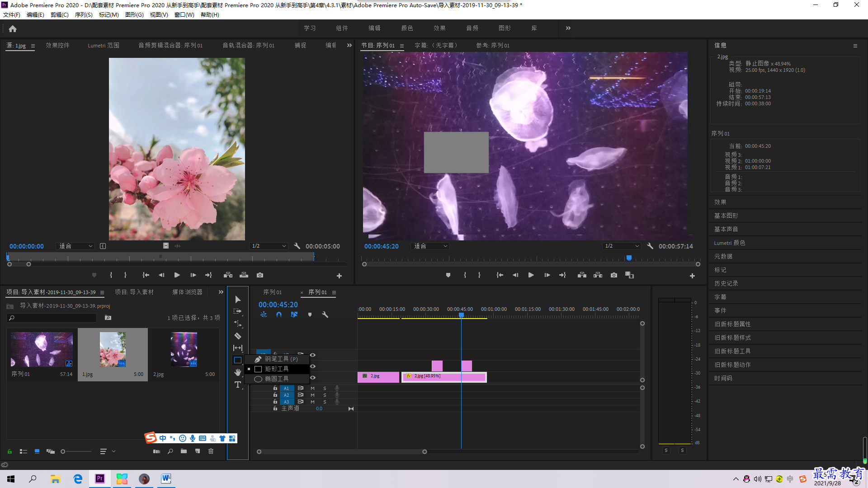Mark In point in source monitor

111,275
